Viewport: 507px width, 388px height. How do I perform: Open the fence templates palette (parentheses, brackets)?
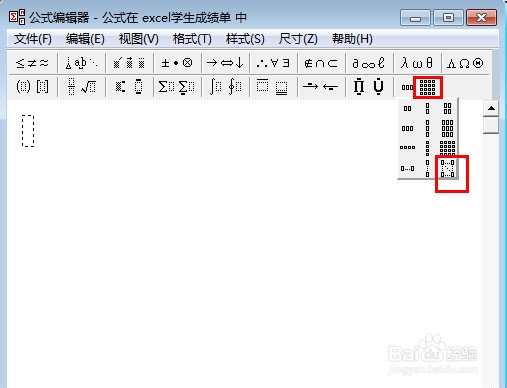[32, 87]
